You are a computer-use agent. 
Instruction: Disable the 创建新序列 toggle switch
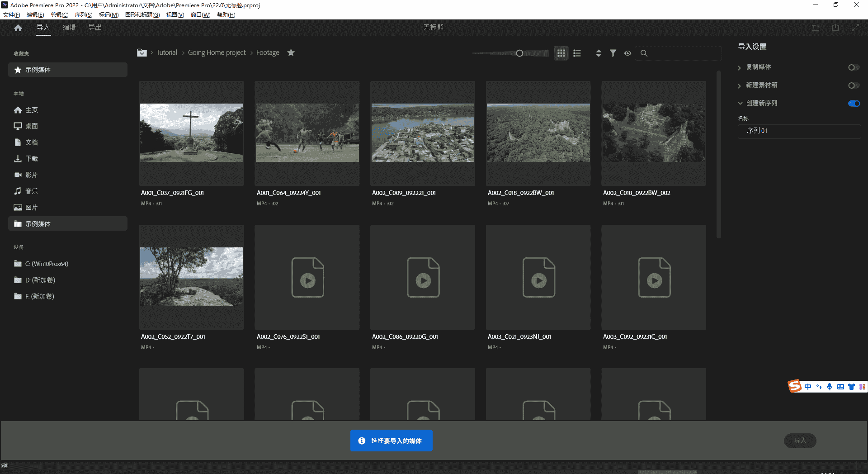point(854,104)
